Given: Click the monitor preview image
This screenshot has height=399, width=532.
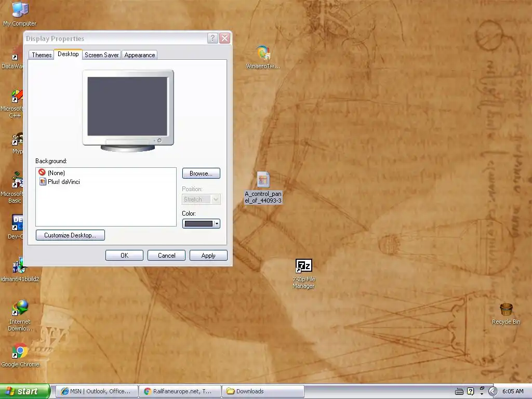Looking at the screenshot, I should pyautogui.click(x=128, y=110).
